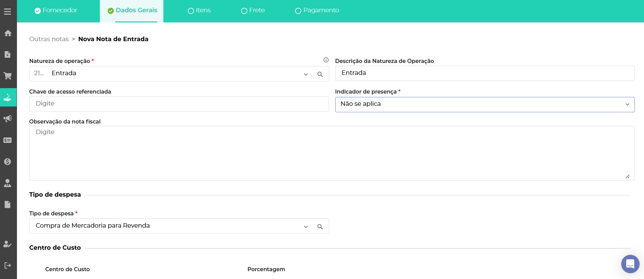Viewport: 644px width, 279px height.
Task: Return to the Fornecedor step tab
Action: click(x=56, y=11)
